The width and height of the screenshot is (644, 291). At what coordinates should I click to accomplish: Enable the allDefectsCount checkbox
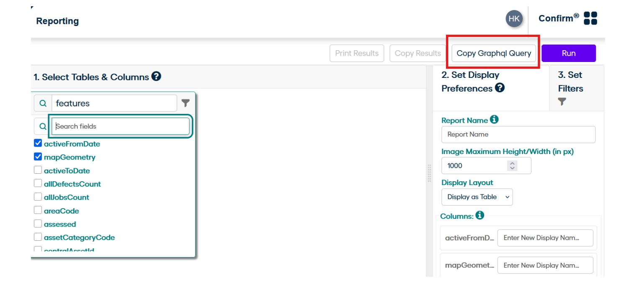[38, 184]
